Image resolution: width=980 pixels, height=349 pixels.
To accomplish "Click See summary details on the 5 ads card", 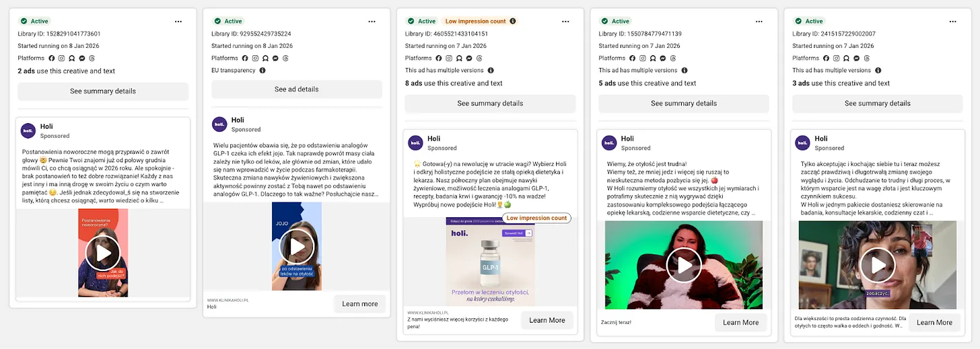I will pyautogui.click(x=684, y=104).
